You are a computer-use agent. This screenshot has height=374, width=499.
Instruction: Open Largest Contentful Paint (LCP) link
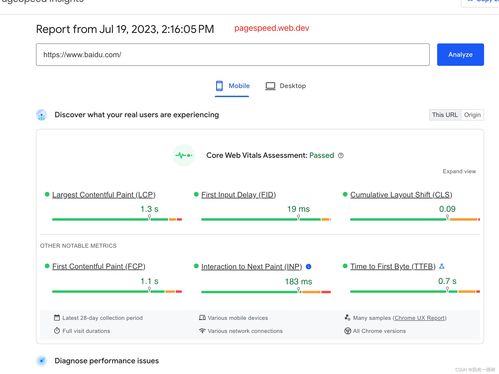coord(104,195)
